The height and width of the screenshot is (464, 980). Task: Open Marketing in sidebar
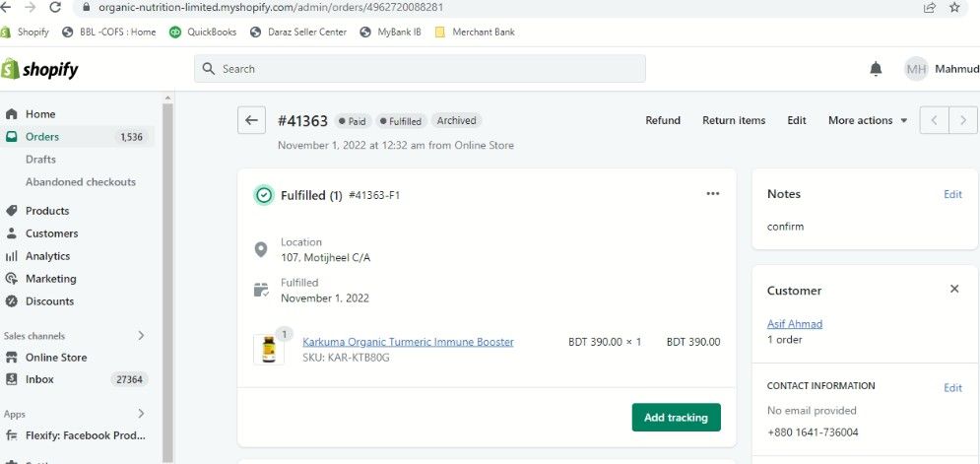(50, 278)
